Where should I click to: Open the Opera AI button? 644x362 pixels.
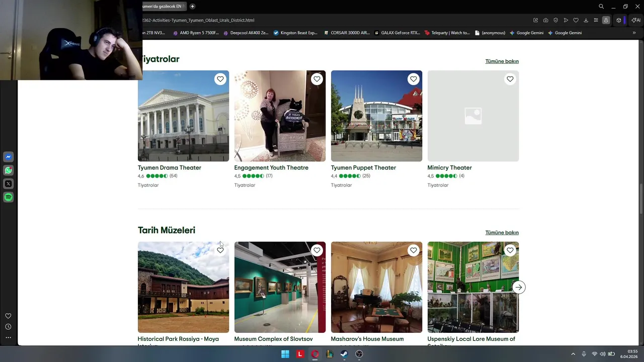tap(636, 20)
